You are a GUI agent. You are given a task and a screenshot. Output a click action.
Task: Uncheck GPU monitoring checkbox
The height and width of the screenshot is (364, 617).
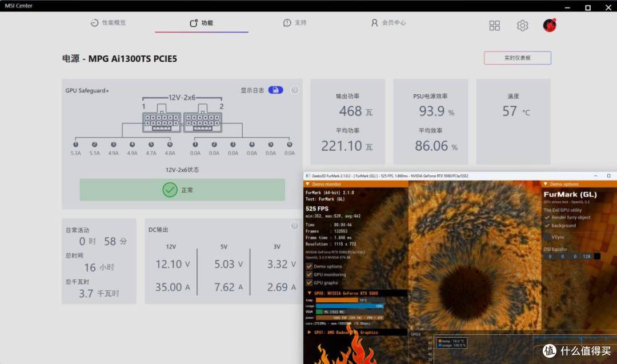tap(309, 275)
